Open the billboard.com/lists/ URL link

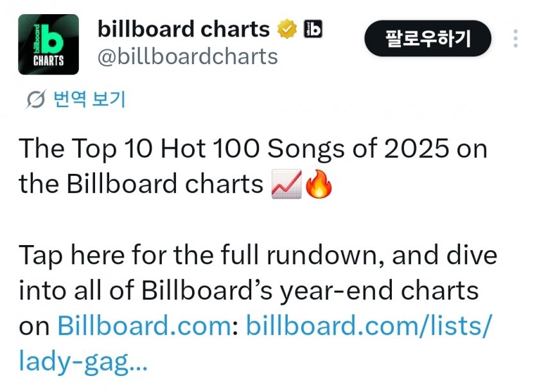pos(369,326)
